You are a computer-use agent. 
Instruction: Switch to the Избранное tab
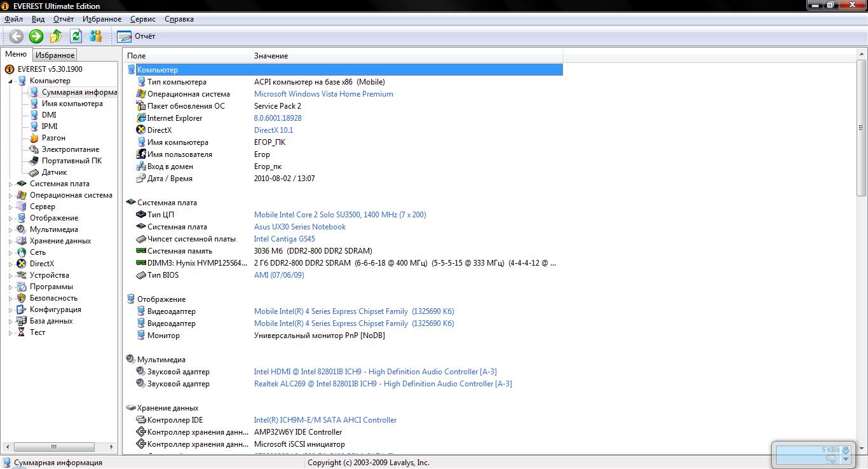point(55,55)
